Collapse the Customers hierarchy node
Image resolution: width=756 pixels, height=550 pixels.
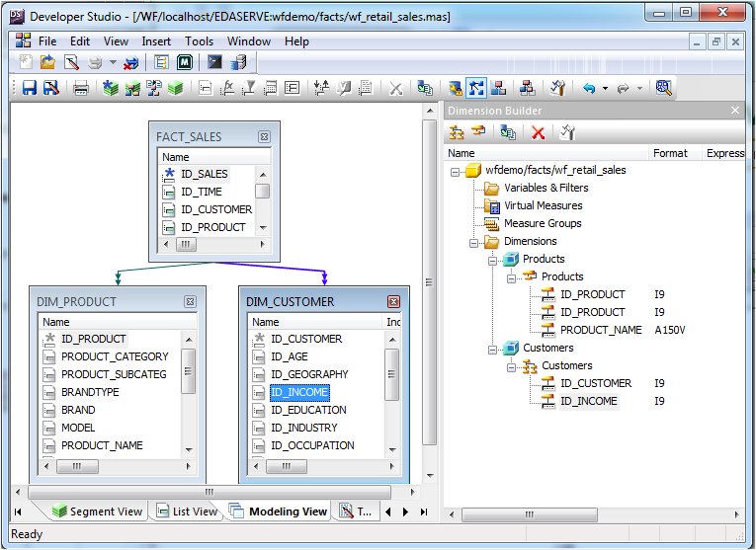coord(511,367)
